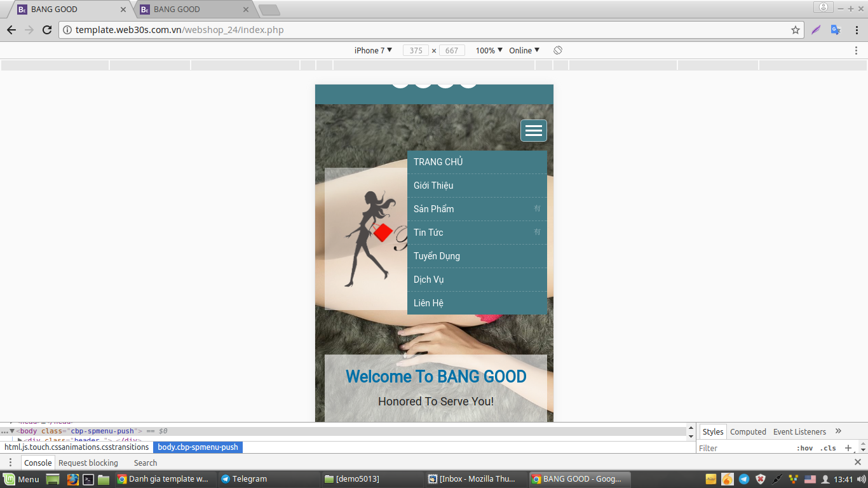
Task: Select the html.js.touch breadcrumb
Action: [x=76, y=447]
